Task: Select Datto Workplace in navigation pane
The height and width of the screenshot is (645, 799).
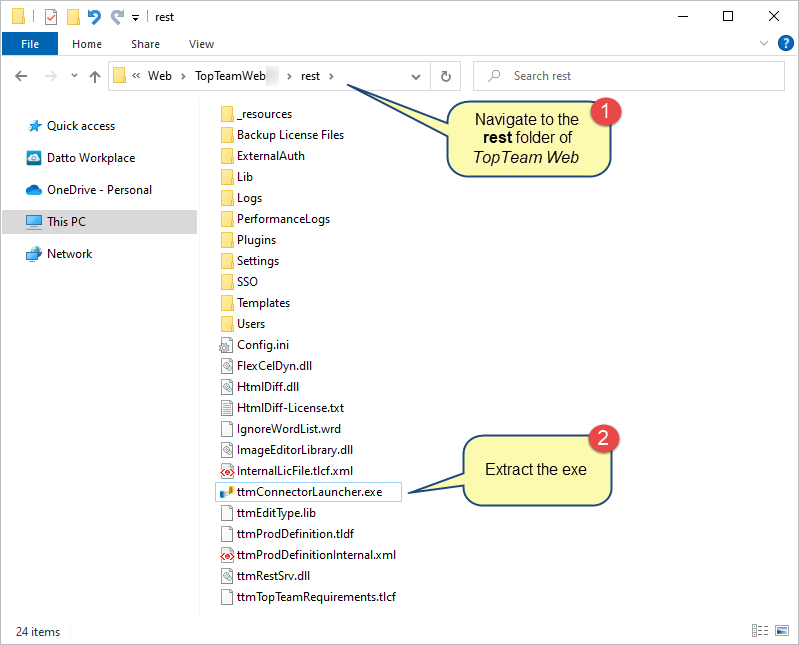Action: click(x=81, y=158)
